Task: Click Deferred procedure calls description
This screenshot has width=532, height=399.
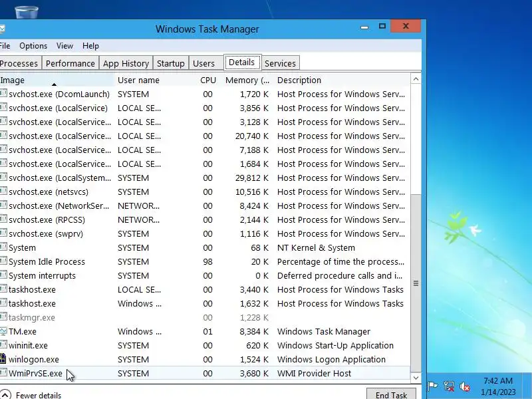Action: [340, 275]
